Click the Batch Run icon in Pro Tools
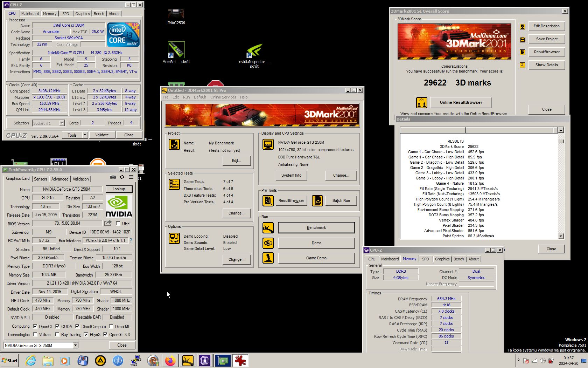 coord(317,201)
